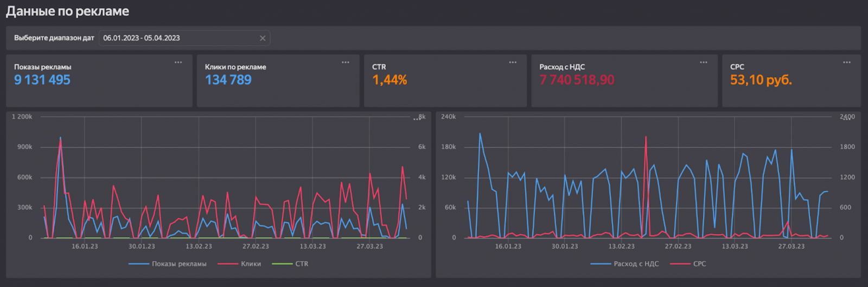The image size is (868, 287).
Task: Click the 1,44% CTR value
Action: [390, 80]
